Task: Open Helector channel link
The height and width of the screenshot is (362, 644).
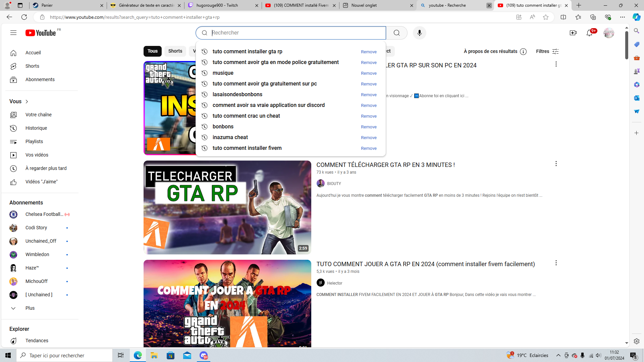Action: click(334, 283)
